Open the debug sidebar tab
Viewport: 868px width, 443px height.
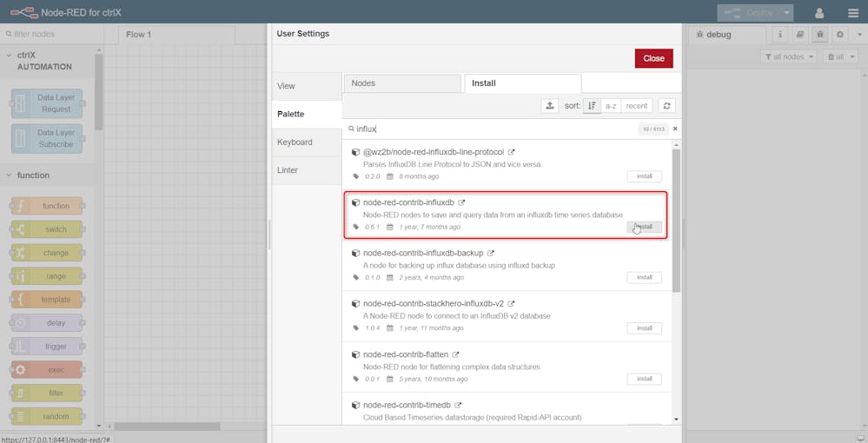[727, 35]
